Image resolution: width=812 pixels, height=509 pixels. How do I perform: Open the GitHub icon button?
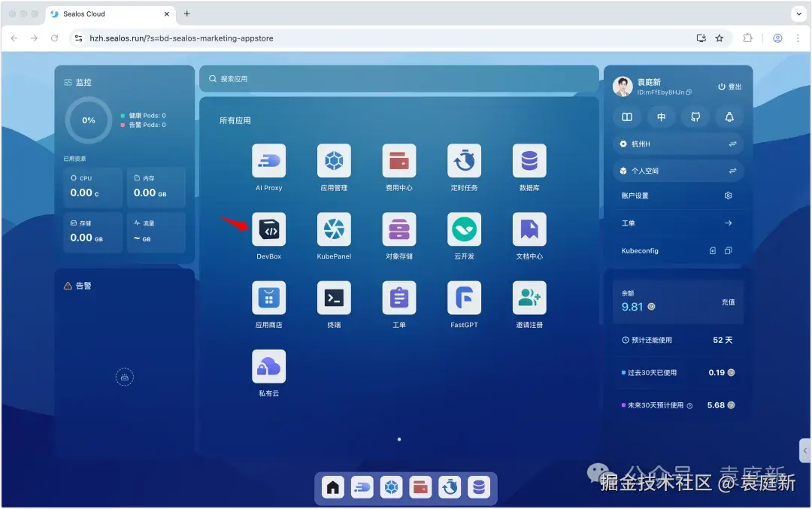[695, 117]
